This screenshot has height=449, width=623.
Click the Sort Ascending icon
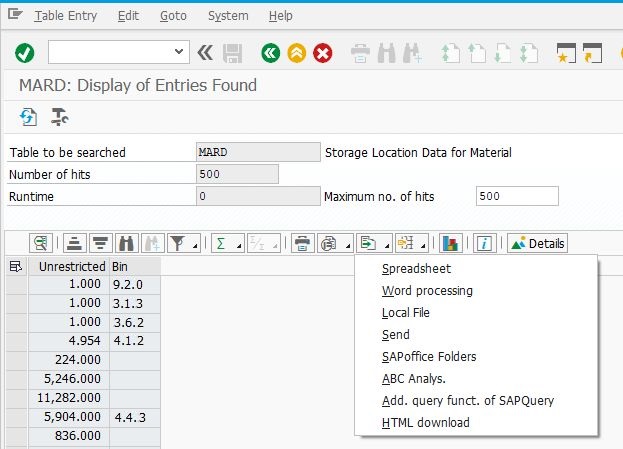click(x=74, y=243)
